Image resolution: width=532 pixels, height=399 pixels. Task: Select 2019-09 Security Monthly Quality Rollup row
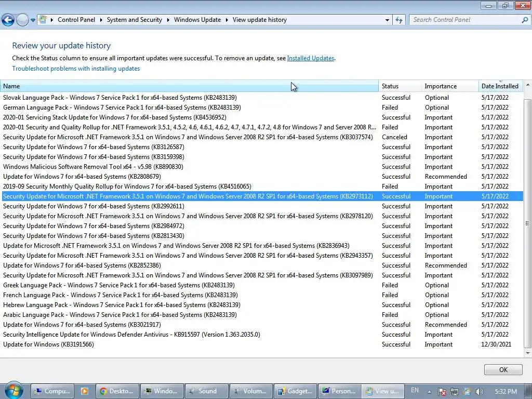[262, 187]
